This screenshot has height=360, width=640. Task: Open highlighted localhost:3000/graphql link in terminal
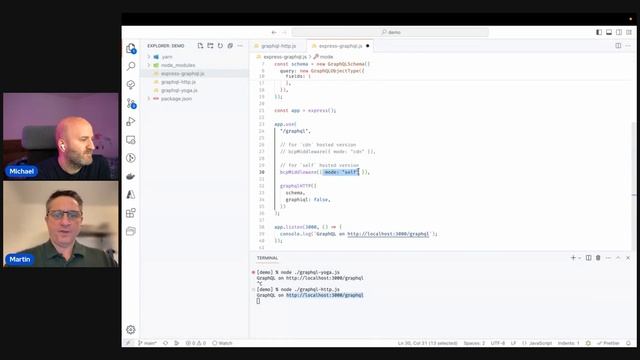point(324,295)
